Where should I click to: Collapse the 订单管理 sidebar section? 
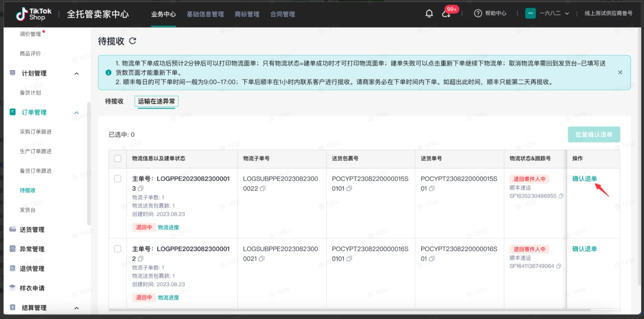click(x=77, y=112)
